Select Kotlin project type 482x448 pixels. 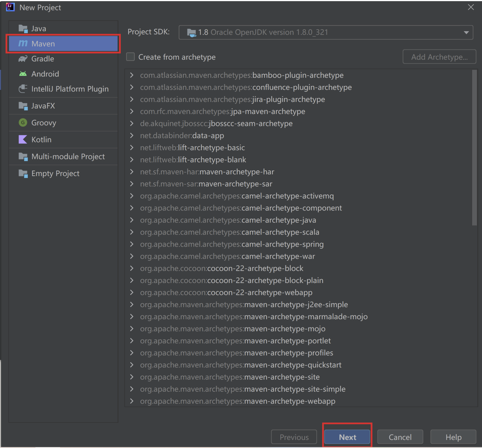[63, 140]
